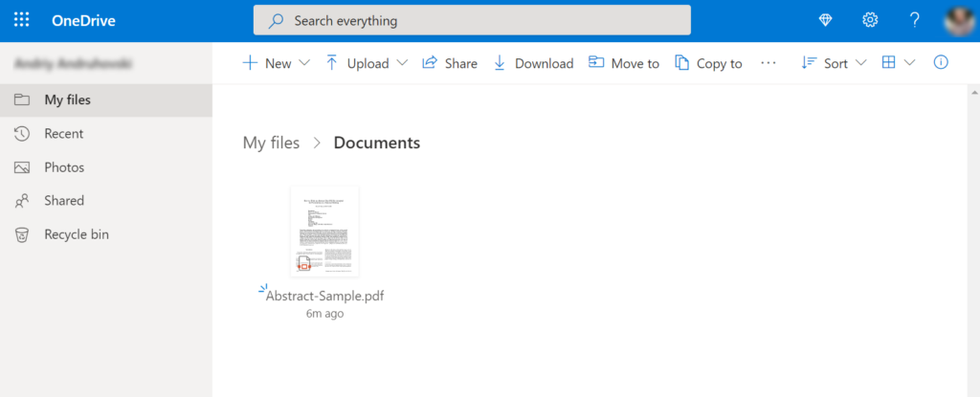Screen dimensions: 980x397
Task: Go to Photos in sidebar
Action: 106,167
